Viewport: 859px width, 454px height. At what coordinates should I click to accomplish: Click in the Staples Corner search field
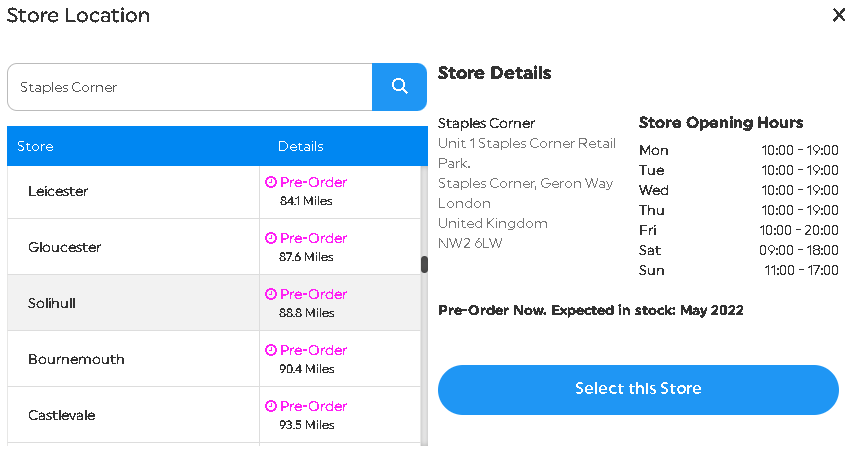[190, 87]
